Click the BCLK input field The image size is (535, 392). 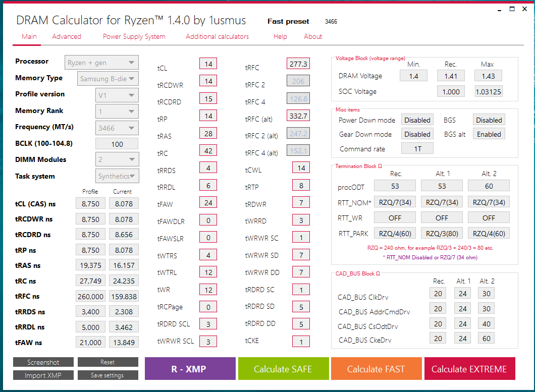[x=117, y=144]
